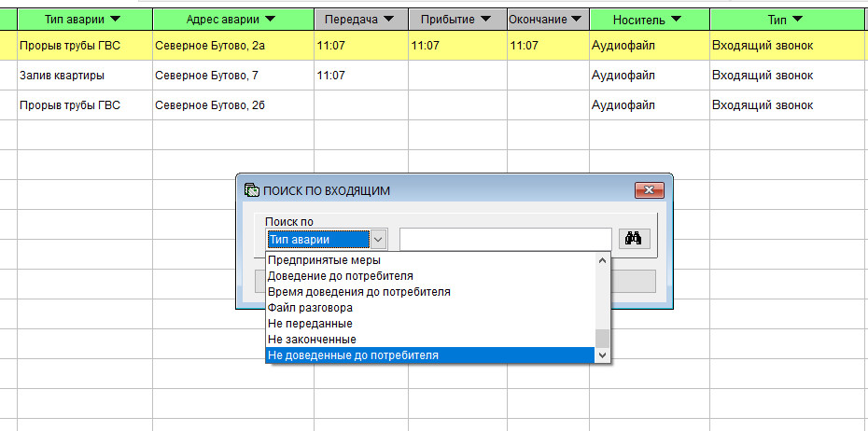The width and height of the screenshot is (868, 431).
Task: Click Передача 11:07 in the yellow row
Action: pos(331,46)
